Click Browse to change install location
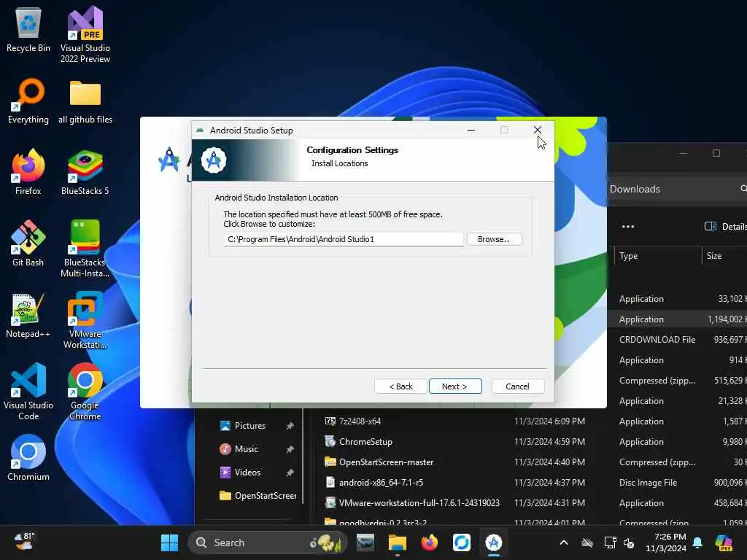Screen dimensions: 747x560 [x=494, y=239]
